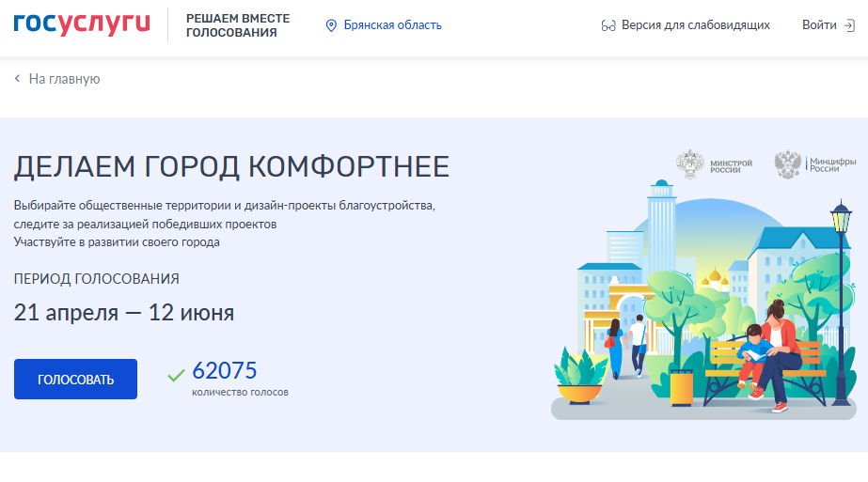The width and height of the screenshot is (868, 482).
Task: Go back via На главную link
Action: tap(64, 79)
